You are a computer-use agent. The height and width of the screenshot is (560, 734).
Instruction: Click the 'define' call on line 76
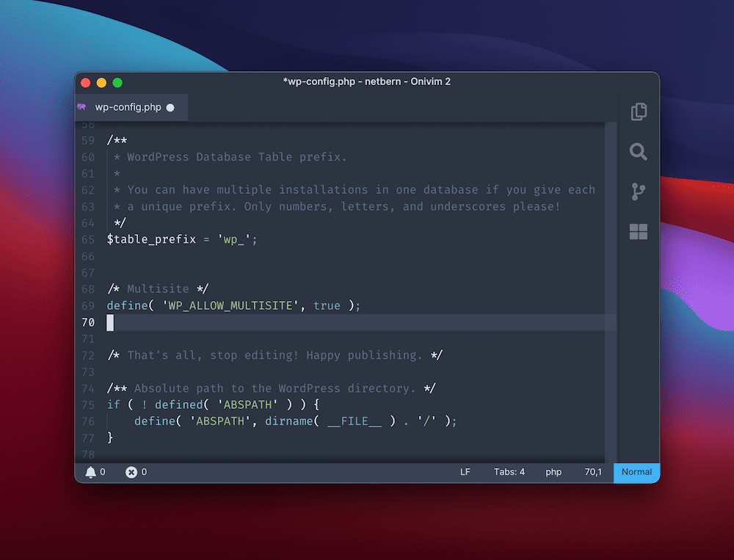click(155, 421)
